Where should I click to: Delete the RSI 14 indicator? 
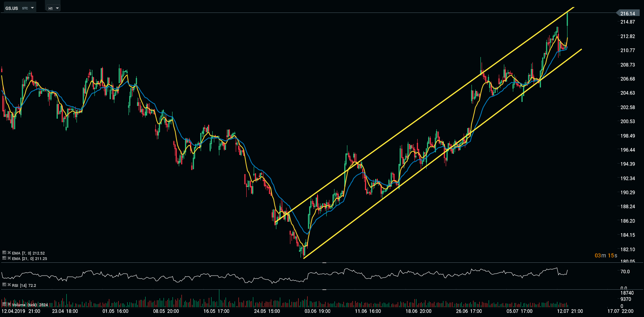tap(9, 285)
